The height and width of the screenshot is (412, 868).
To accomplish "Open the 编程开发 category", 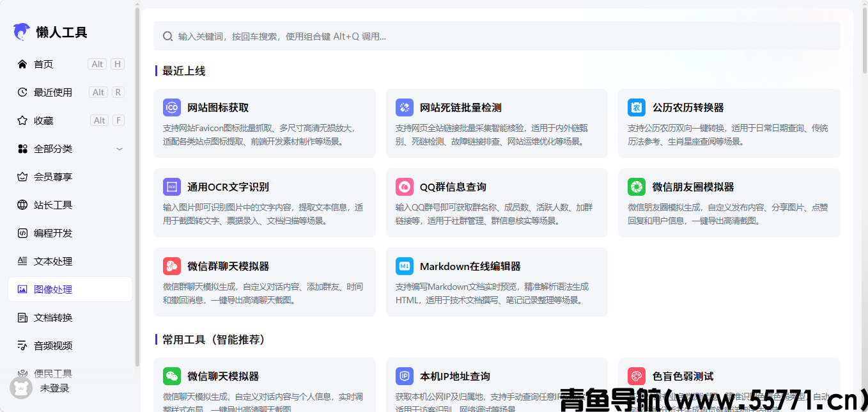I will pos(70,233).
